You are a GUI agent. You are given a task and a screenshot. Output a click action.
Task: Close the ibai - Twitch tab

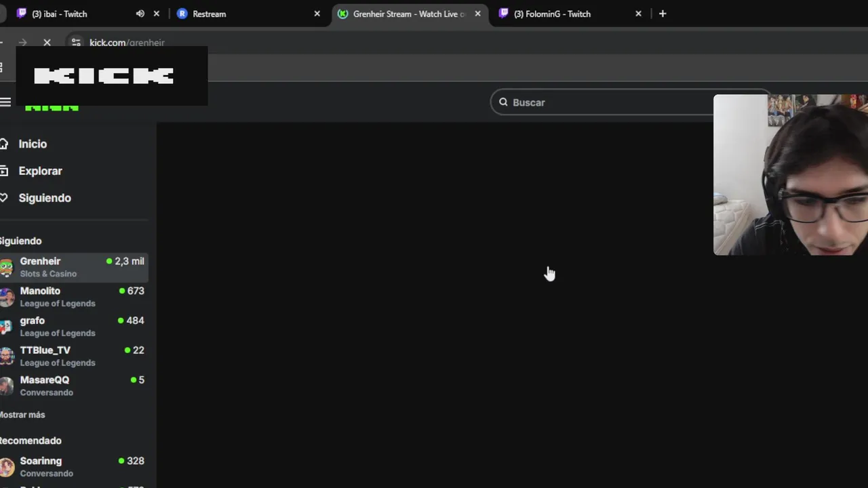[x=157, y=14]
